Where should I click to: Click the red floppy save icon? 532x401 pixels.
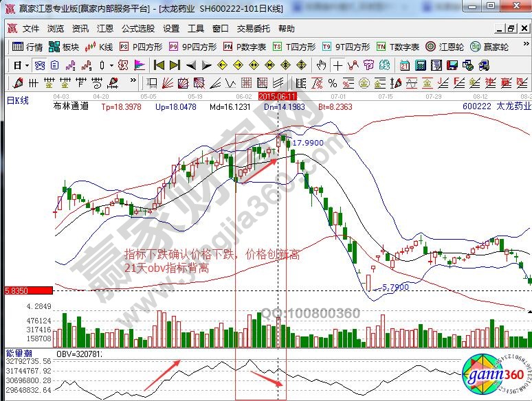point(452,65)
